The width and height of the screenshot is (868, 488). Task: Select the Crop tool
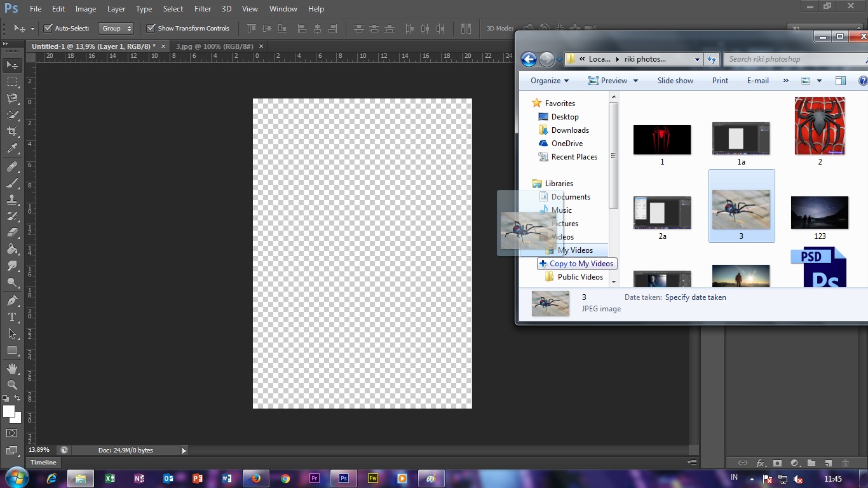(x=11, y=132)
